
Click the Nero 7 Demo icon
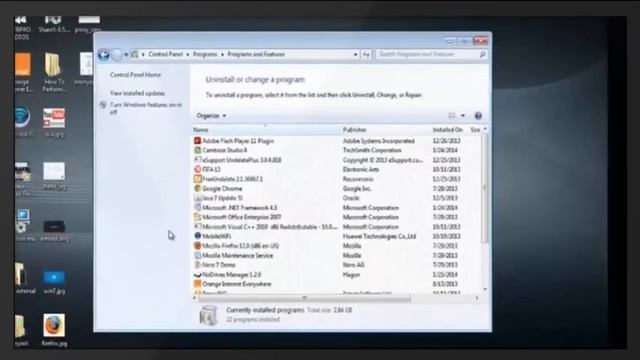[198, 265]
